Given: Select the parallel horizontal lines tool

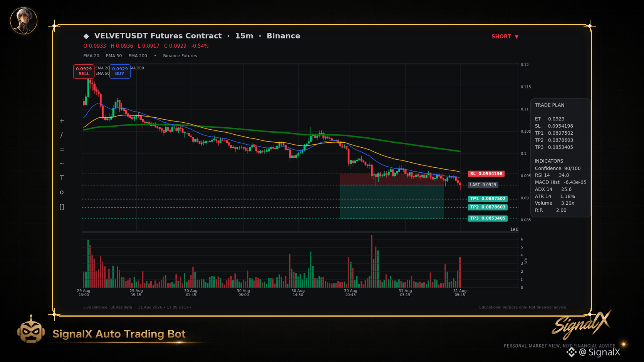Looking at the screenshot, I should 62,149.
